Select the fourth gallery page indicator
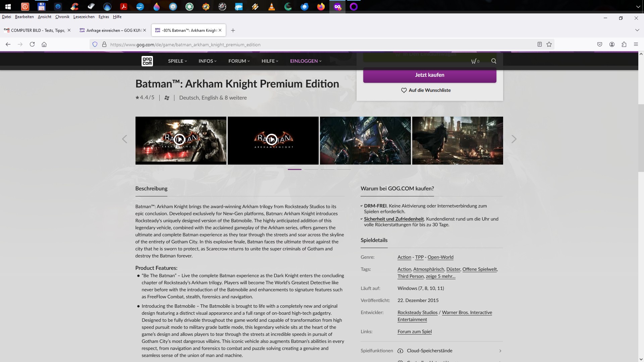 click(344, 169)
